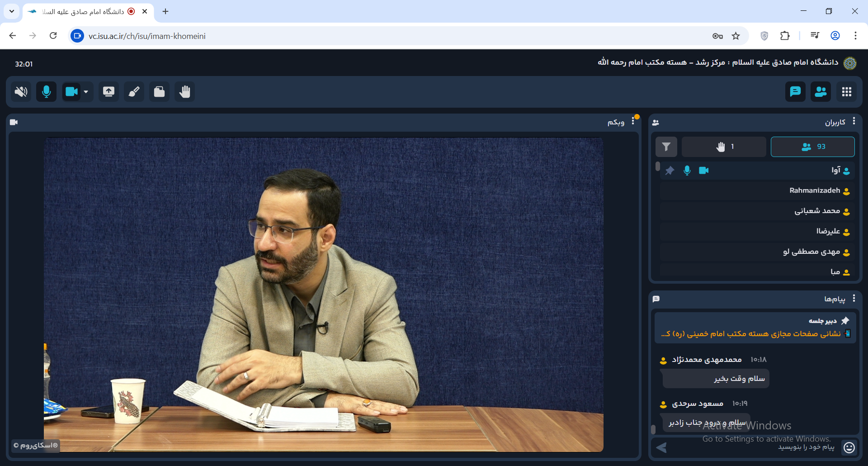This screenshot has height=466, width=868.
Task: Switch to the raised hands tab
Action: coord(724,147)
